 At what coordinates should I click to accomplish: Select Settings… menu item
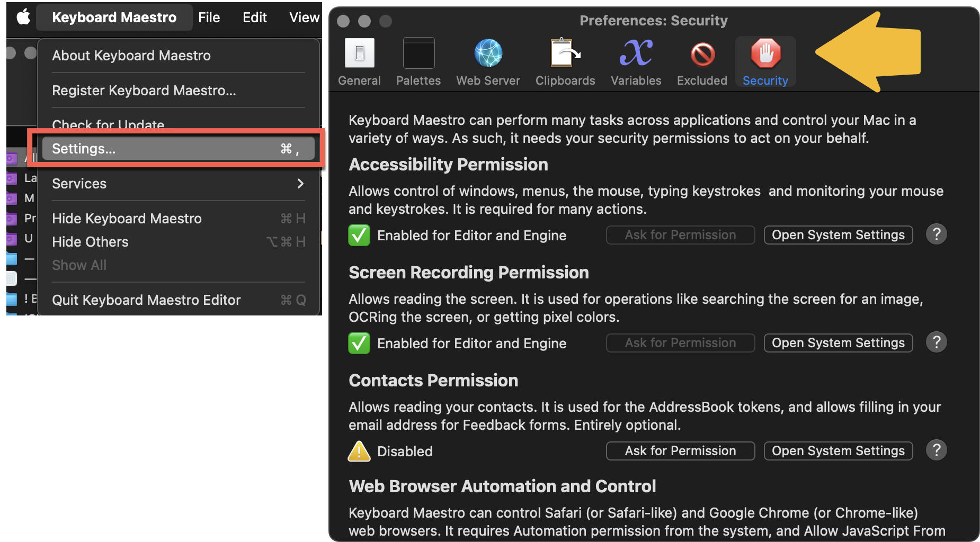pos(179,149)
